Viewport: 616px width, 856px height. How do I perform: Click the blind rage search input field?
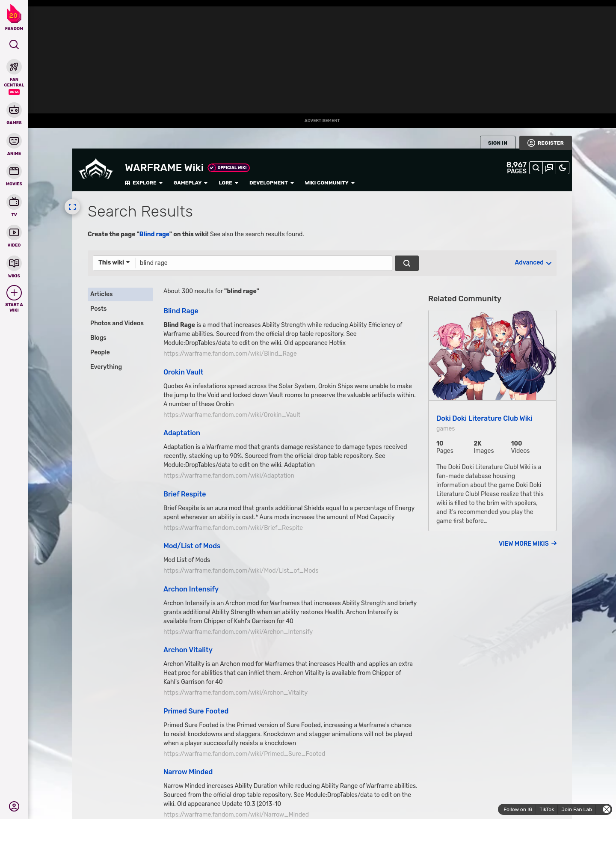pyautogui.click(x=263, y=263)
